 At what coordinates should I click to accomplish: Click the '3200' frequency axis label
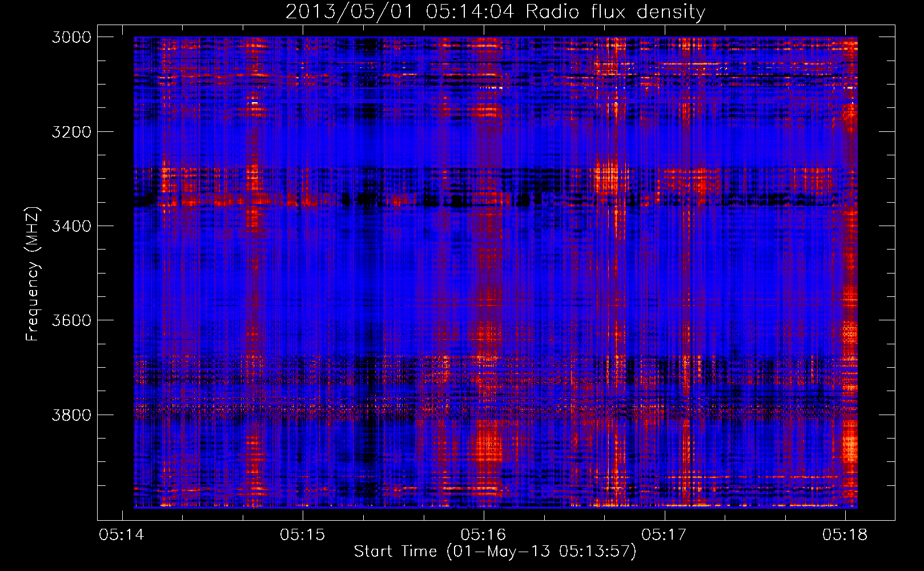pyautogui.click(x=71, y=132)
